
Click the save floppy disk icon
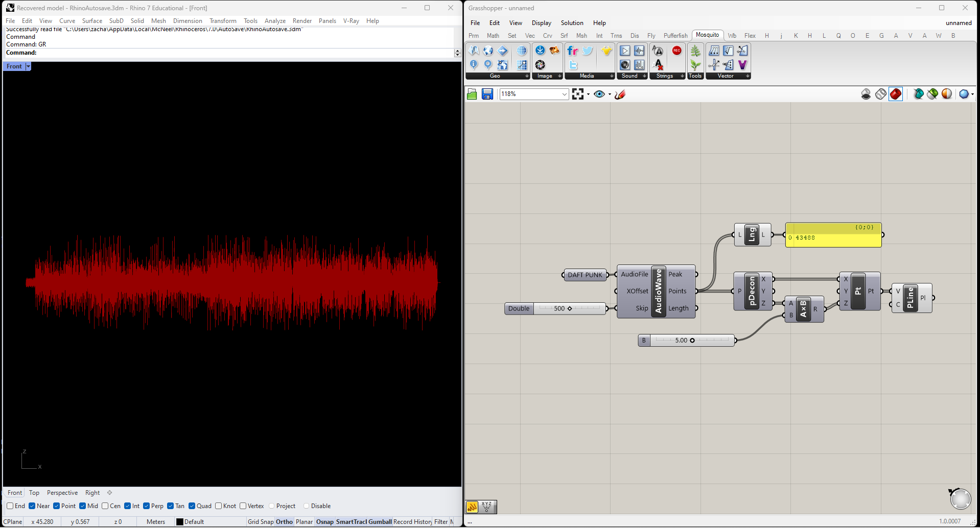487,94
